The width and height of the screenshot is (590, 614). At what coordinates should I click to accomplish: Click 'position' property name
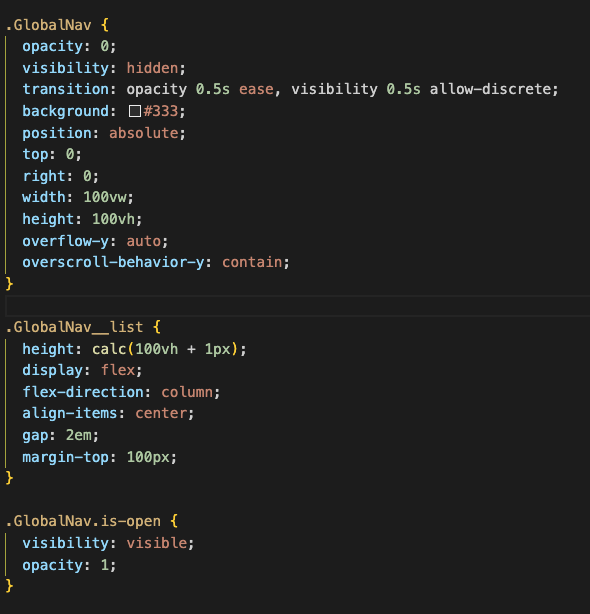57,133
